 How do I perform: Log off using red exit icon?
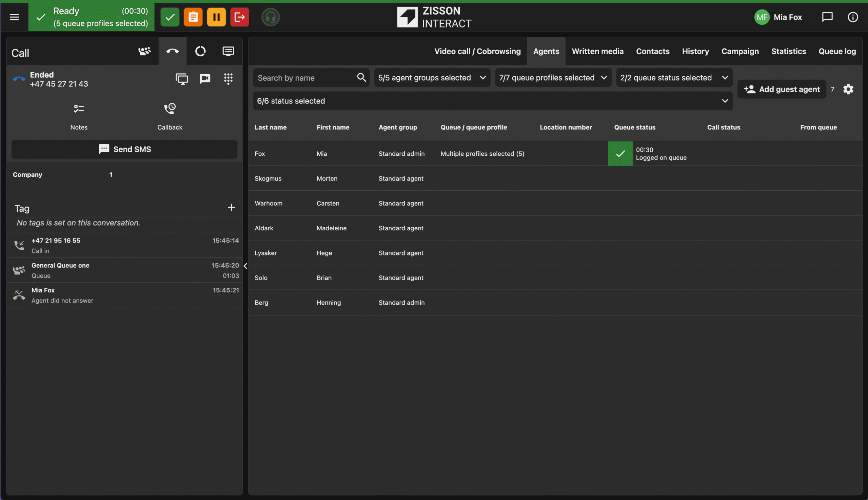tap(239, 17)
